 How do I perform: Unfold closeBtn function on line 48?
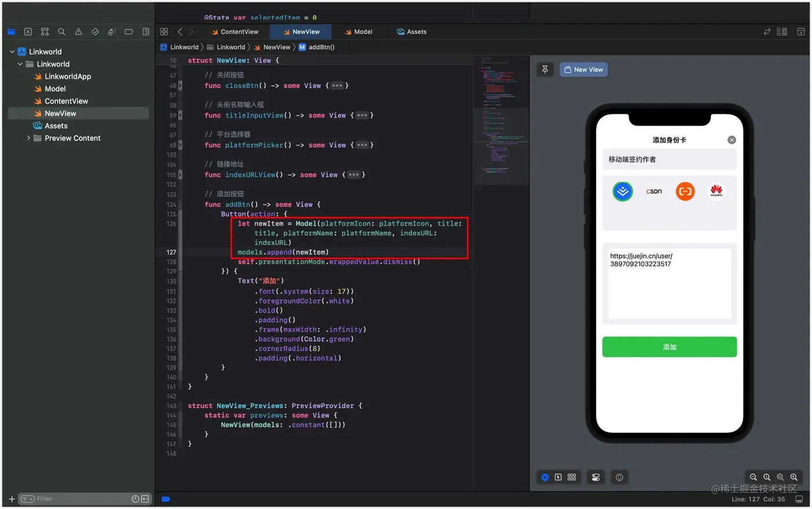(180, 86)
